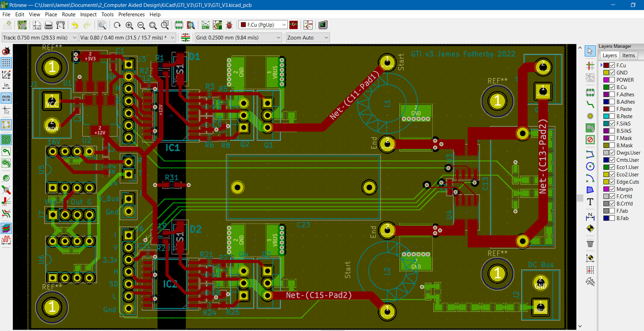Open the Track width selector box

click(x=40, y=38)
